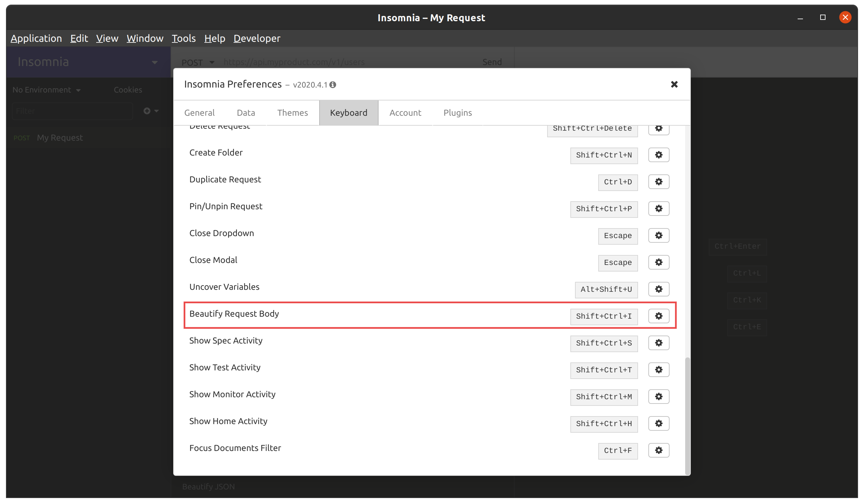This screenshot has height=504, width=864.
Task: Click the Ctrl+F shortcut label
Action: pyautogui.click(x=618, y=451)
